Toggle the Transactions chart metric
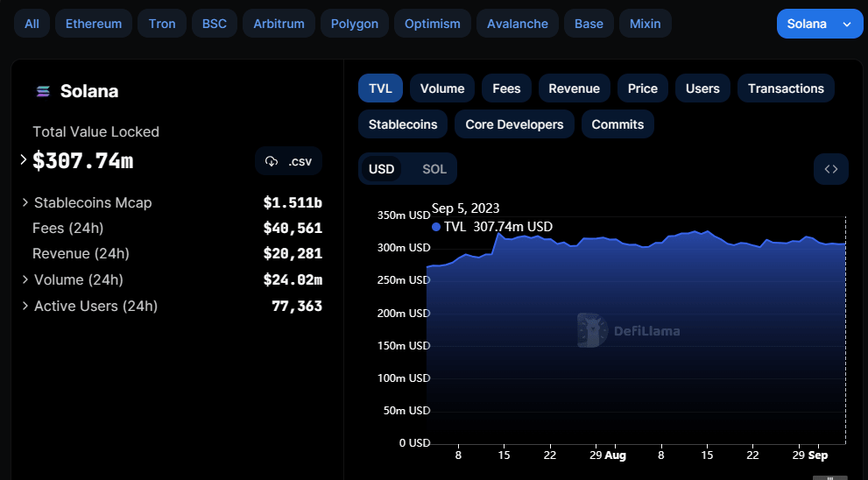The height and width of the screenshot is (480, 868). coord(786,88)
